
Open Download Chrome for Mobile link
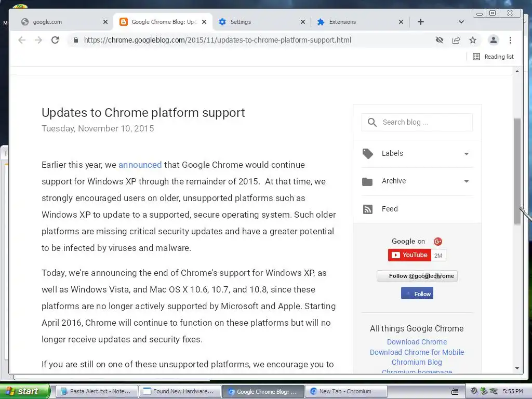[x=417, y=352]
